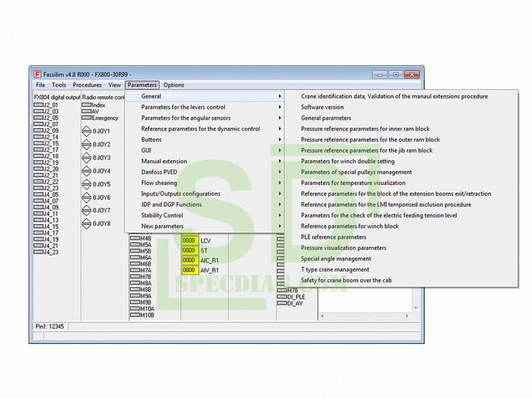Toggle the DI_PLE input indicator
532x399 pixels.
pyautogui.click(x=281, y=297)
